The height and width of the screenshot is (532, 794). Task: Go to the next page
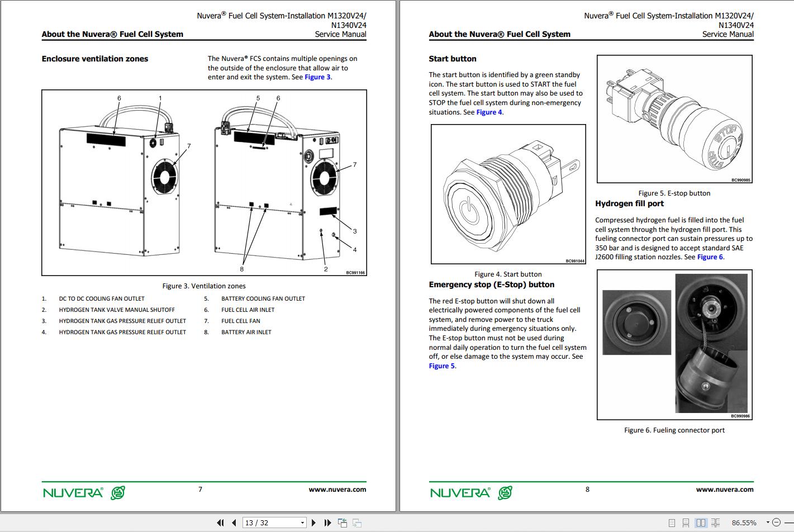[x=313, y=523]
